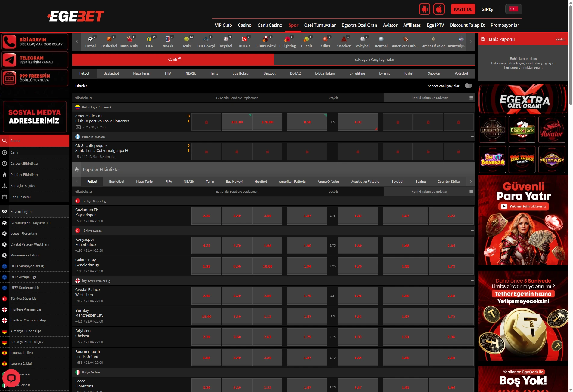
Task: Enable the Sadece canlı yayınlar switch
Action: coord(468,86)
